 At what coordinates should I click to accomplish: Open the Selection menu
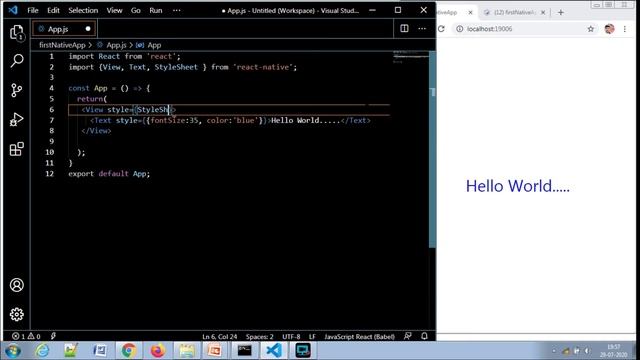[x=83, y=10]
